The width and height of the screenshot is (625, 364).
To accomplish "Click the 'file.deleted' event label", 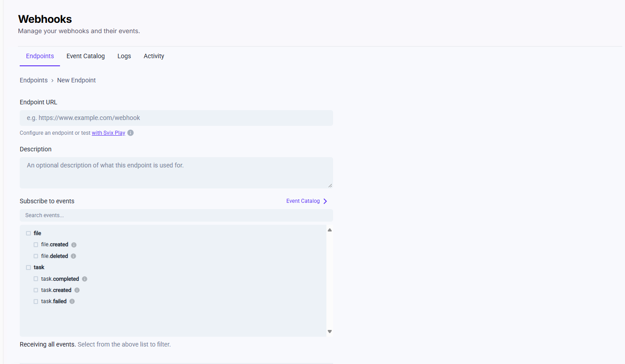I will click(x=55, y=257).
